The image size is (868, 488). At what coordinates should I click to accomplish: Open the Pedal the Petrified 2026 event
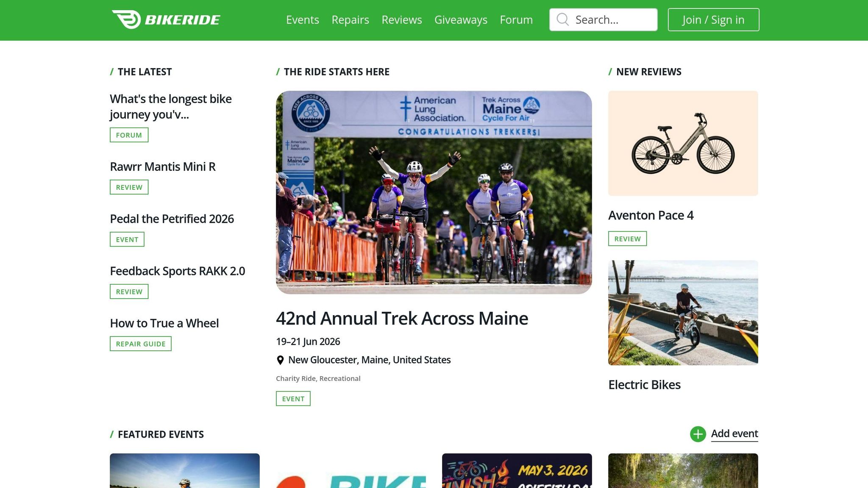[x=172, y=219]
